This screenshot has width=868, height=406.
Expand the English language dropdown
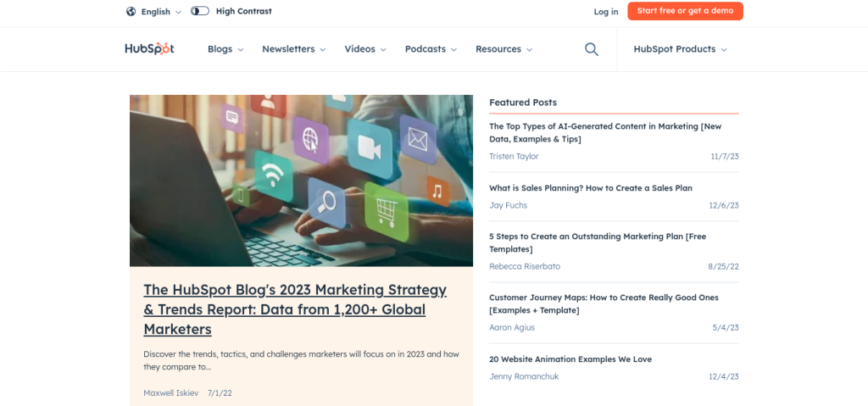click(161, 12)
